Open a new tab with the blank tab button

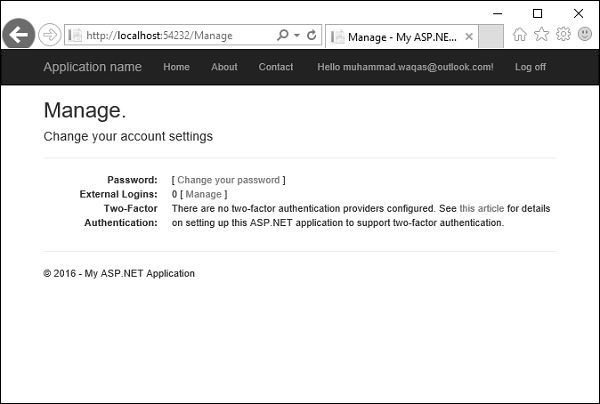tap(491, 36)
